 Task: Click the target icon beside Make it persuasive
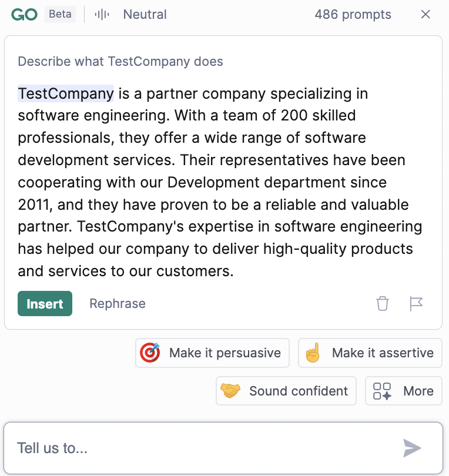click(150, 353)
